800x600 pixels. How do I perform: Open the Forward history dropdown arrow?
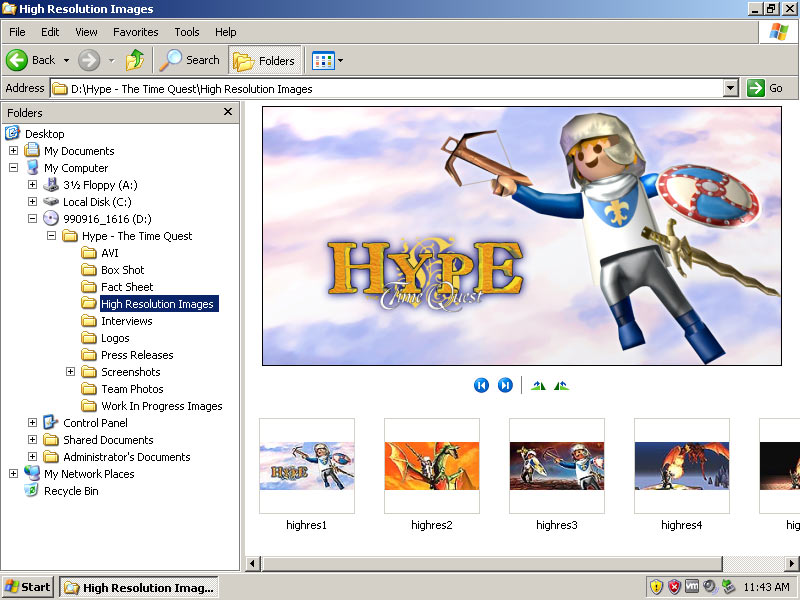pos(112,60)
